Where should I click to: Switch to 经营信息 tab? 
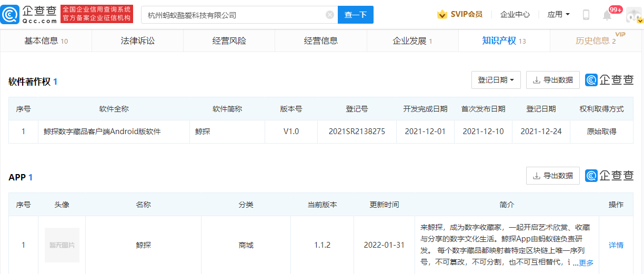(321, 40)
